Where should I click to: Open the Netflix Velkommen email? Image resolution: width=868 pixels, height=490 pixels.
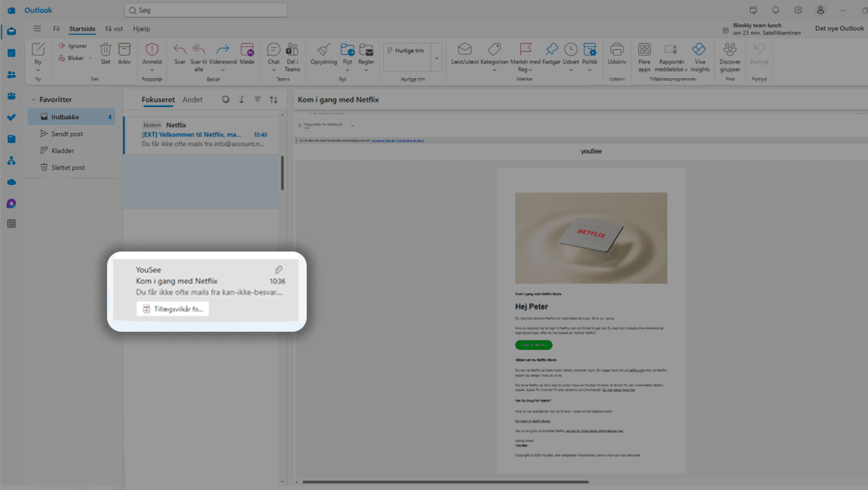[x=200, y=134]
